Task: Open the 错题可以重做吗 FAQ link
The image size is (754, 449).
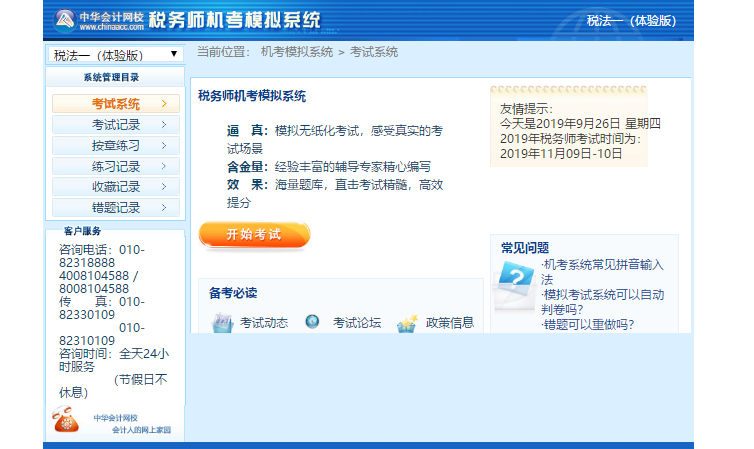Action: pyautogui.click(x=589, y=324)
